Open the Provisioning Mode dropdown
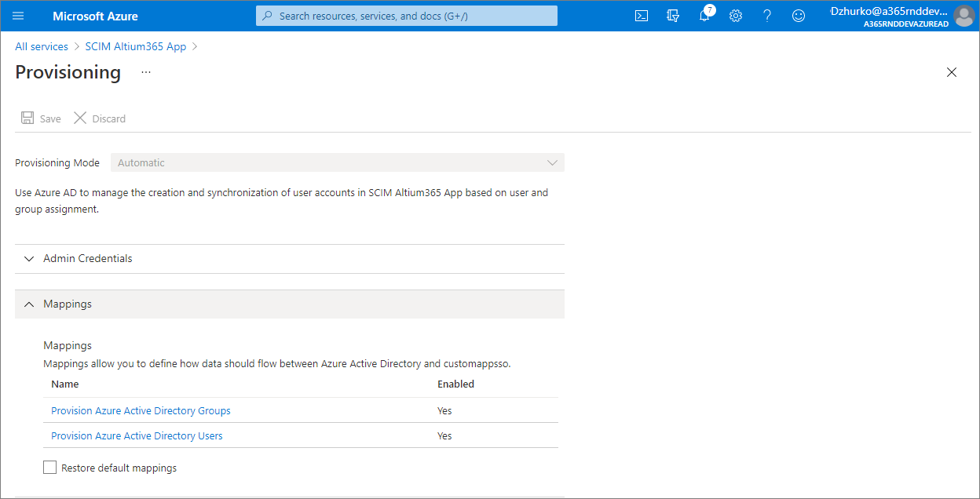The width and height of the screenshot is (980, 499). 337,163
